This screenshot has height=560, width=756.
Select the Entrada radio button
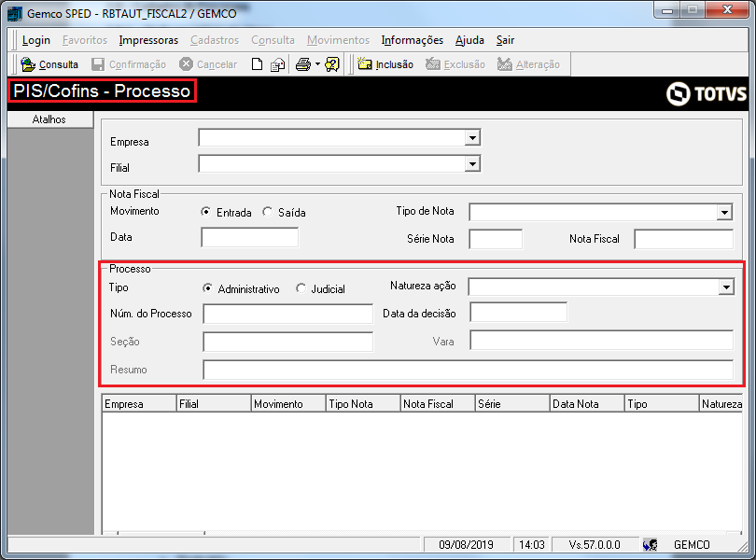(206, 212)
